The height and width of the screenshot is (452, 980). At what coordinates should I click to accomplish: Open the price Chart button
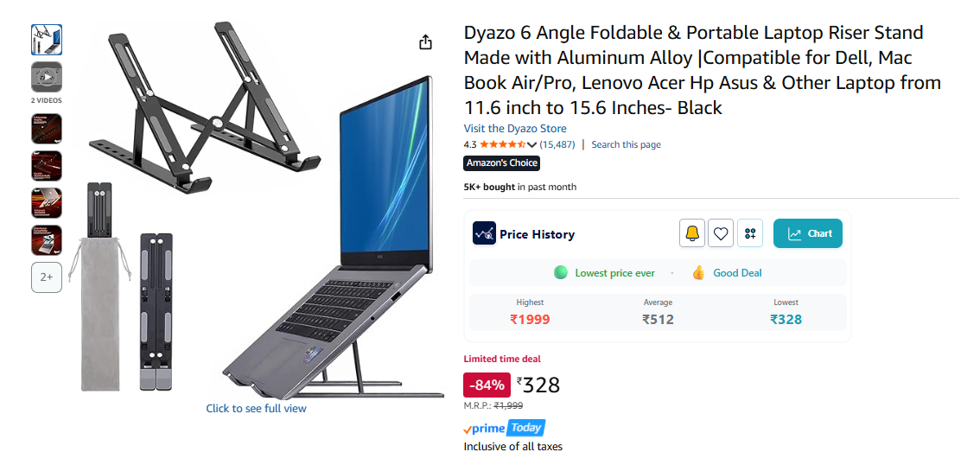807,233
